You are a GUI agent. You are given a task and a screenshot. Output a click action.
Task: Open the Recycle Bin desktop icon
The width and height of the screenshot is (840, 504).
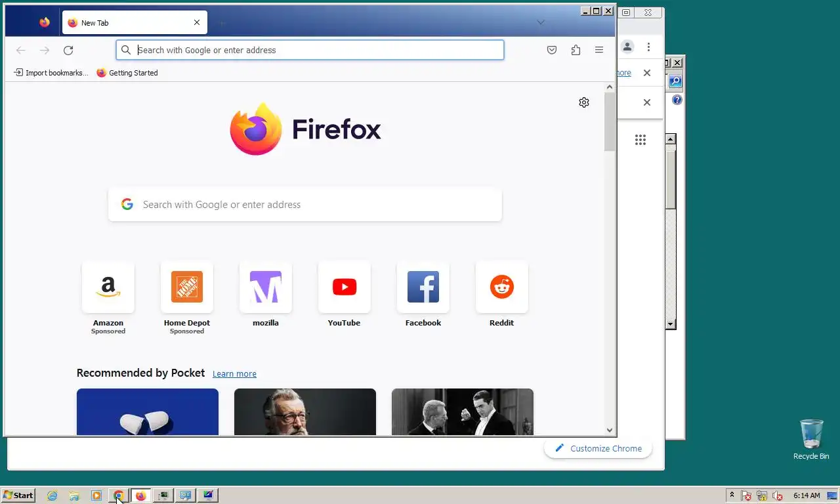point(811,440)
